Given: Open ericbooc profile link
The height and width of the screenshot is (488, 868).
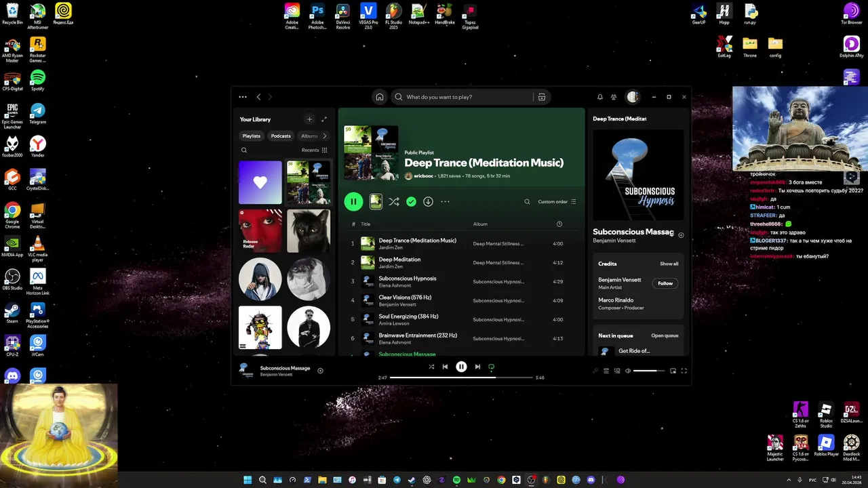Looking at the screenshot, I should click(x=424, y=176).
